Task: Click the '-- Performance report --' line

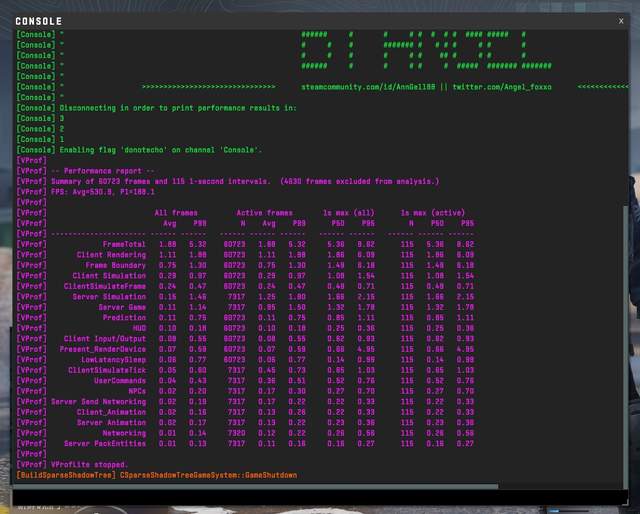Action: click(103, 171)
